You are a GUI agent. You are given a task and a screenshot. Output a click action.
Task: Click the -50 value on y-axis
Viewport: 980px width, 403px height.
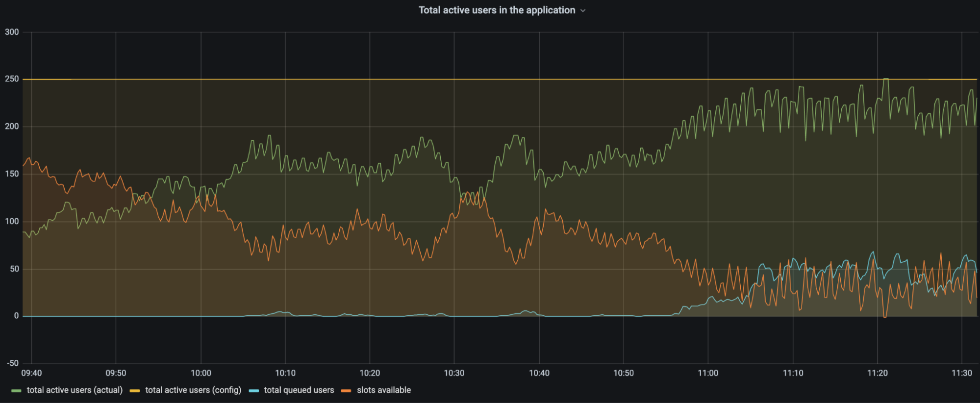tap(13, 363)
